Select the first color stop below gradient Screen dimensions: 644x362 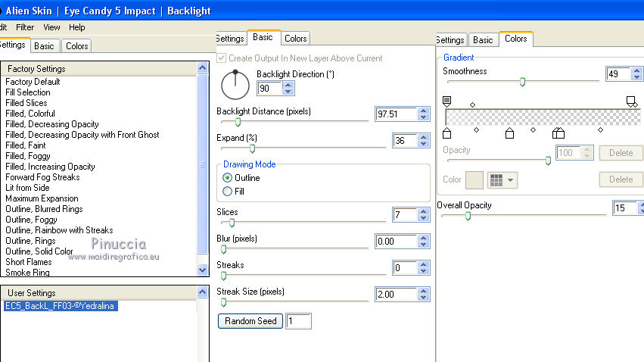(x=446, y=133)
